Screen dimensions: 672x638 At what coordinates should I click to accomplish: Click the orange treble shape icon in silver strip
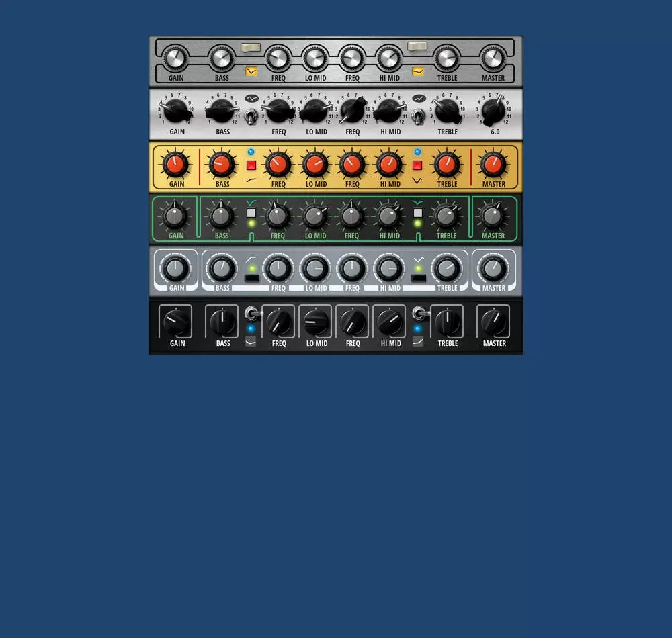[x=418, y=71]
